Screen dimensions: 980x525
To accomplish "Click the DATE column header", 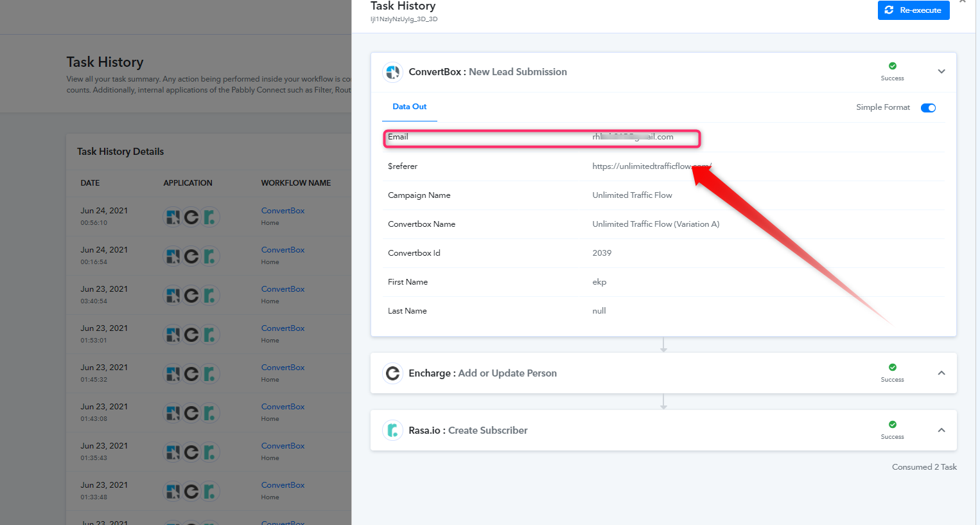I will tap(90, 183).
